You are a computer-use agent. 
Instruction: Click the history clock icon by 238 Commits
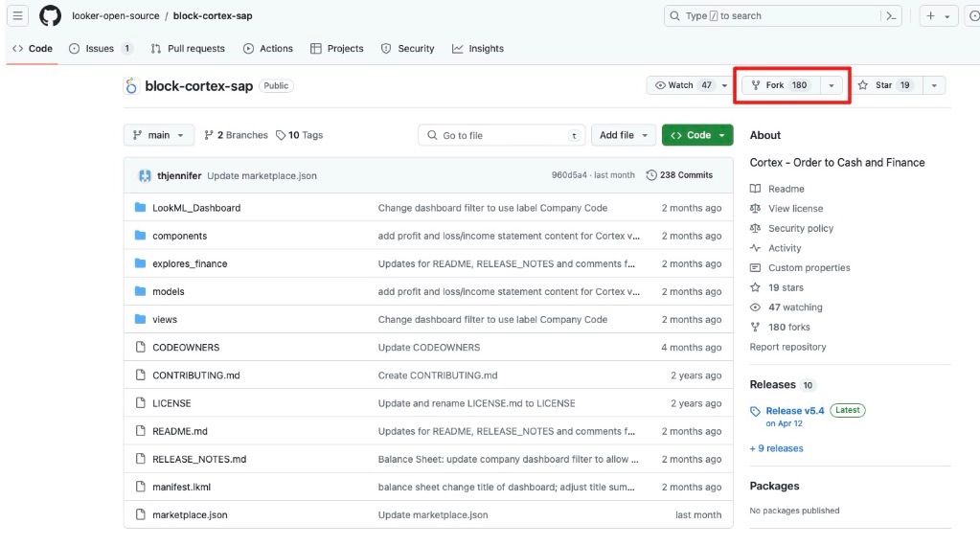click(651, 175)
